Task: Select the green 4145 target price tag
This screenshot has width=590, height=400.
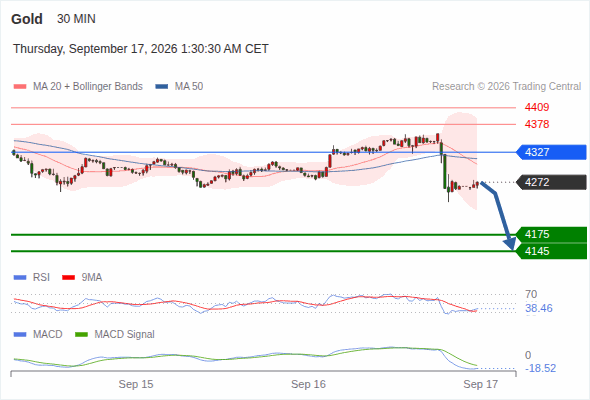Action: click(x=551, y=251)
